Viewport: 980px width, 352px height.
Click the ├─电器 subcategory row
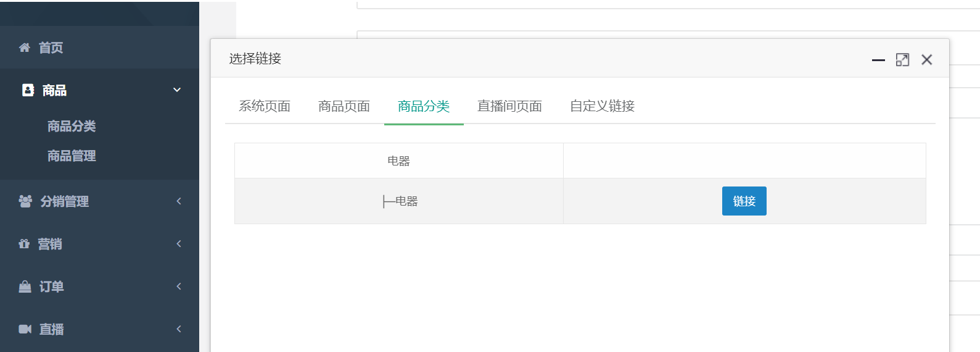tap(580, 201)
